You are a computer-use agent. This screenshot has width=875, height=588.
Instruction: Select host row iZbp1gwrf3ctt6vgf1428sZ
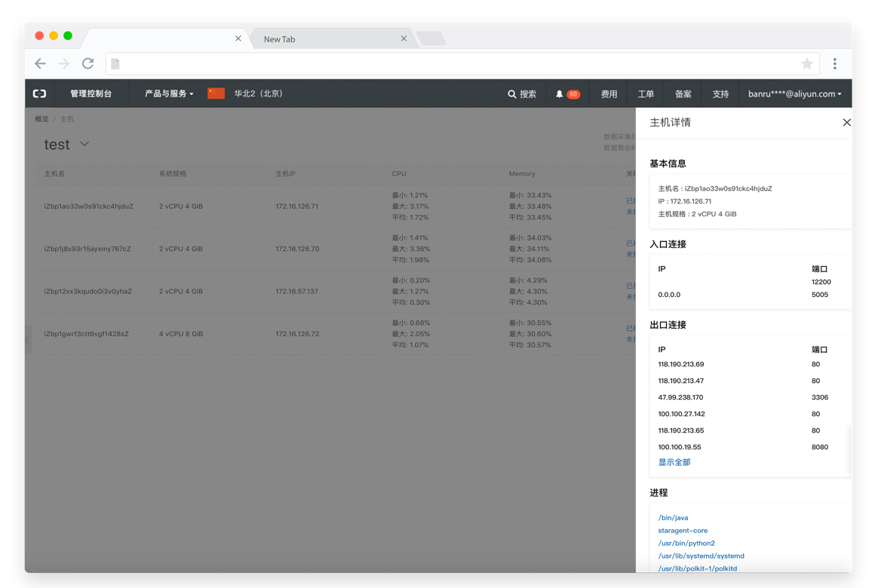[335, 334]
